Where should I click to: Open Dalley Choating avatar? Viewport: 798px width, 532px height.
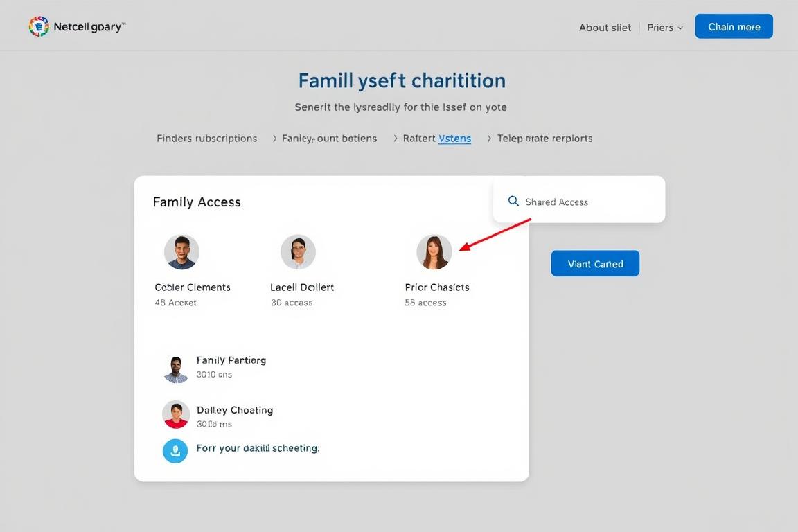point(176,415)
